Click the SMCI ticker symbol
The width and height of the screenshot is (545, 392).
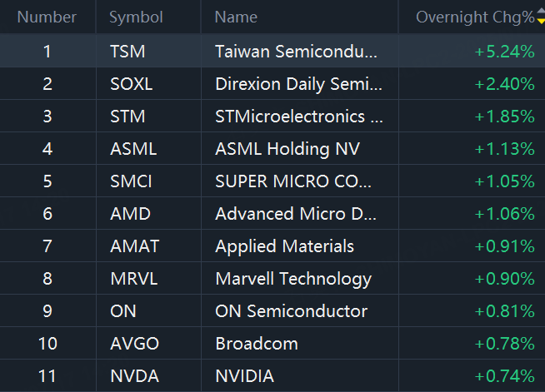tap(131, 181)
